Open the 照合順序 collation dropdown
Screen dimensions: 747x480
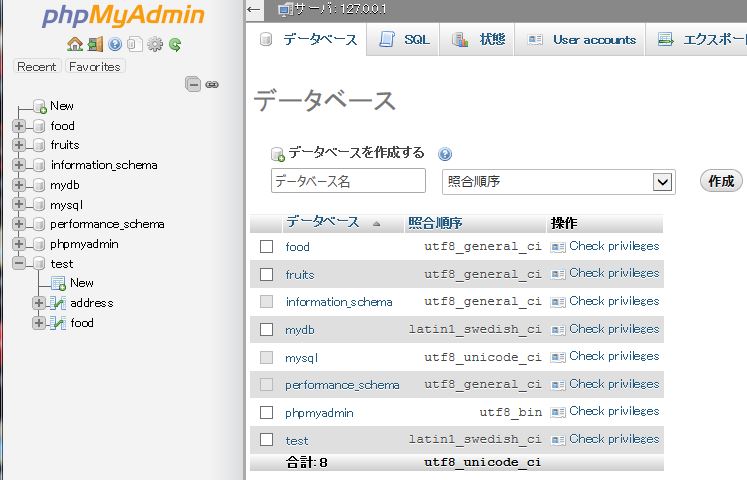556,181
